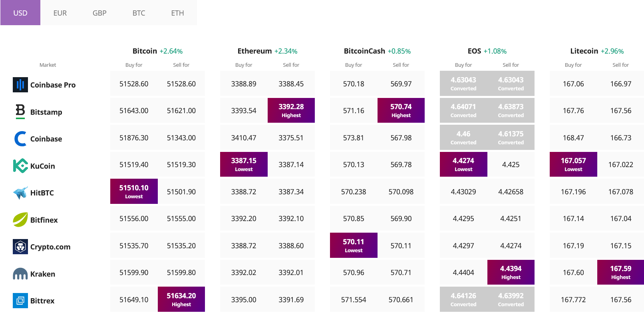Click Litecoin's +2.96% change value
Viewport: 644px width, 313px height.
(612, 51)
